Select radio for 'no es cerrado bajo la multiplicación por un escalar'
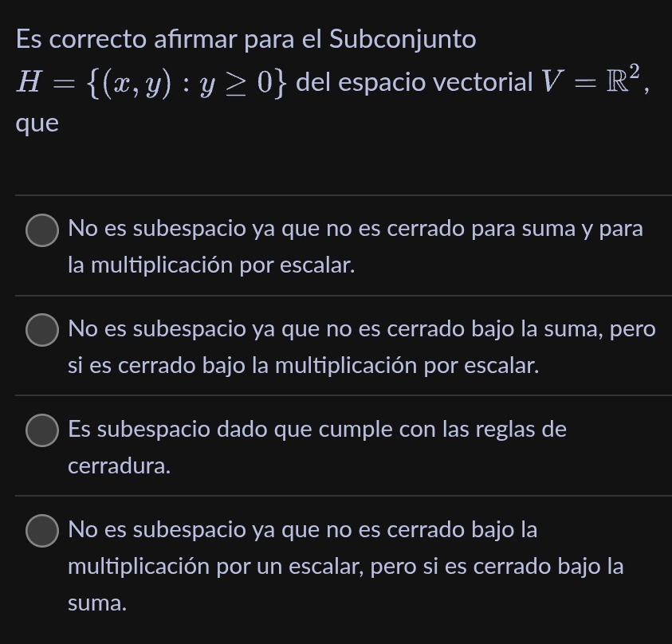672x644 pixels. coord(42,530)
